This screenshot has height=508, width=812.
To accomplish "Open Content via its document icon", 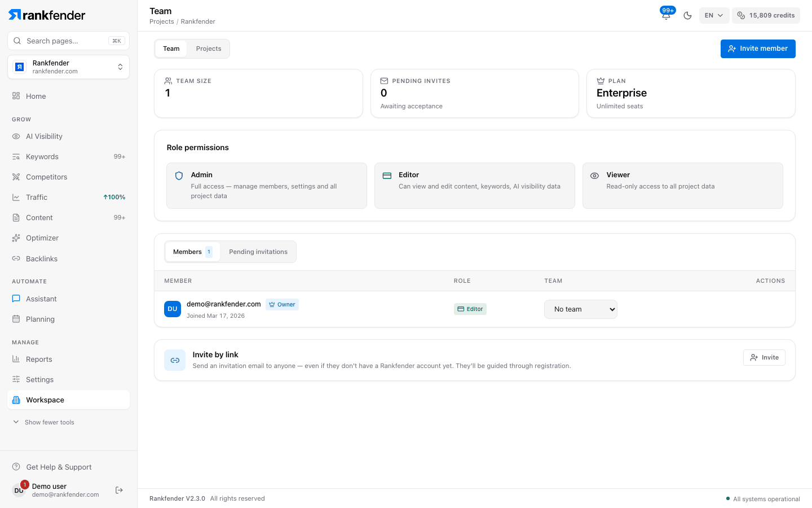I will (x=16, y=218).
